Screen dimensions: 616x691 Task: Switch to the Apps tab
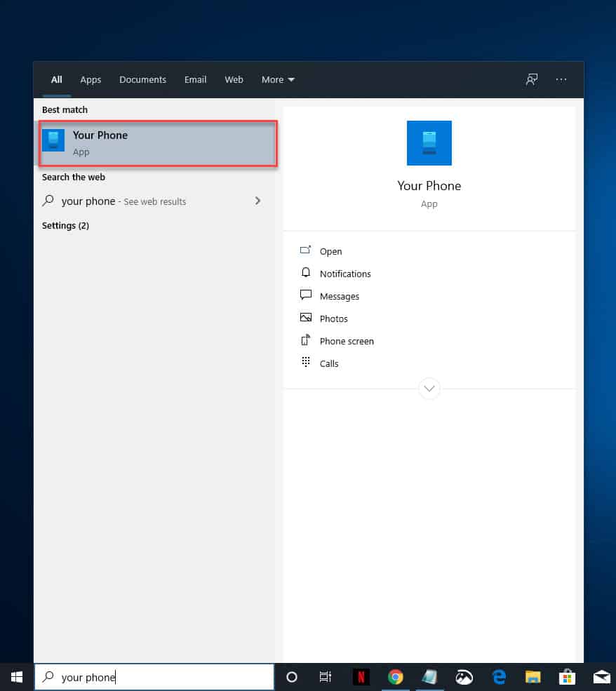tap(91, 80)
